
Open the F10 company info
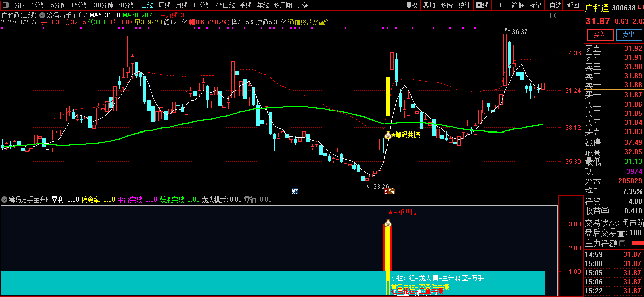[x=500, y=5]
